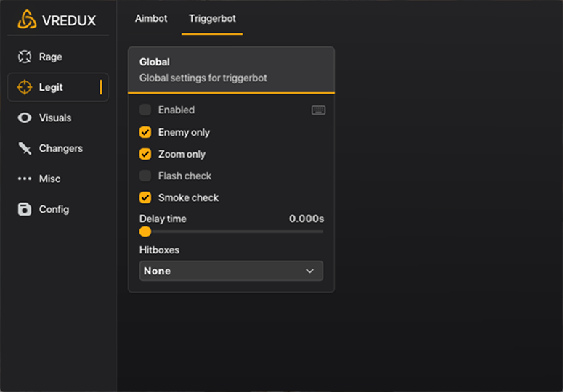
Task: Tick the Flash check checkbox
Action: point(145,176)
